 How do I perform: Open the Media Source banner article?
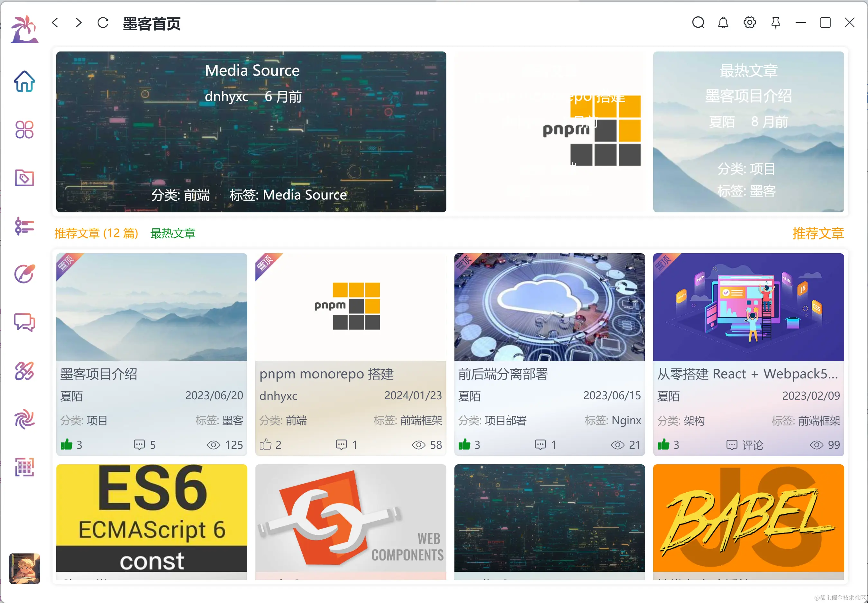coord(251,132)
